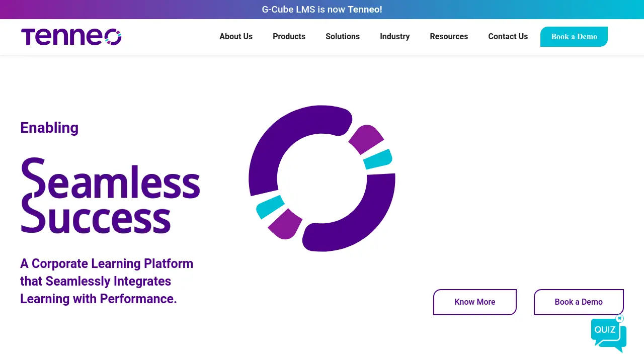Click the upper teal segment of the large ring
The image size is (644, 362).
tap(377, 159)
